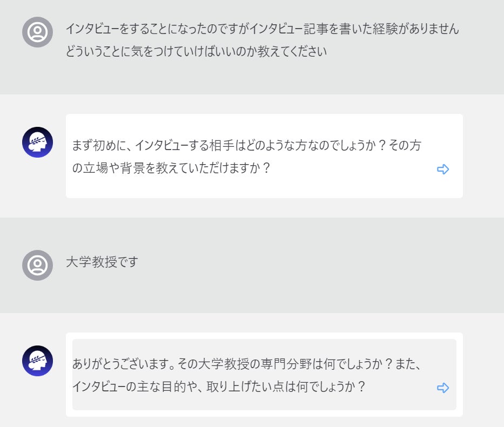The height and width of the screenshot is (427, 504).
Task: Click the user avatar beside the interview question
Action: click(x=37, y=32)
